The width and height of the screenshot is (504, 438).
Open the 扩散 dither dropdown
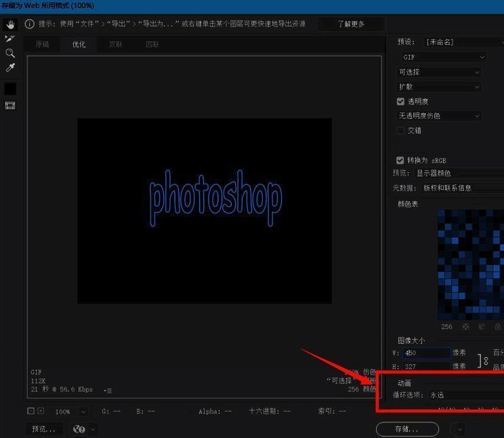tap(439, 87)
